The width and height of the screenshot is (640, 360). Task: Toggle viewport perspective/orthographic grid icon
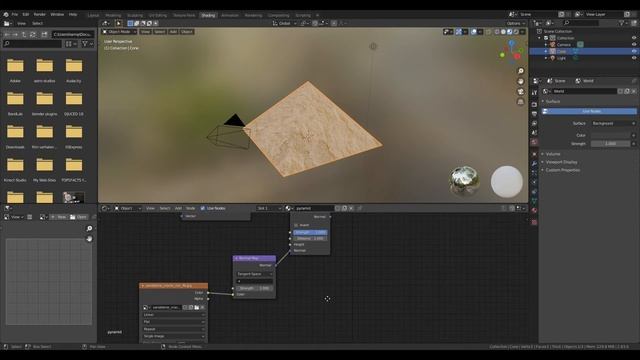pyautogui.click(x=520, y=102)
